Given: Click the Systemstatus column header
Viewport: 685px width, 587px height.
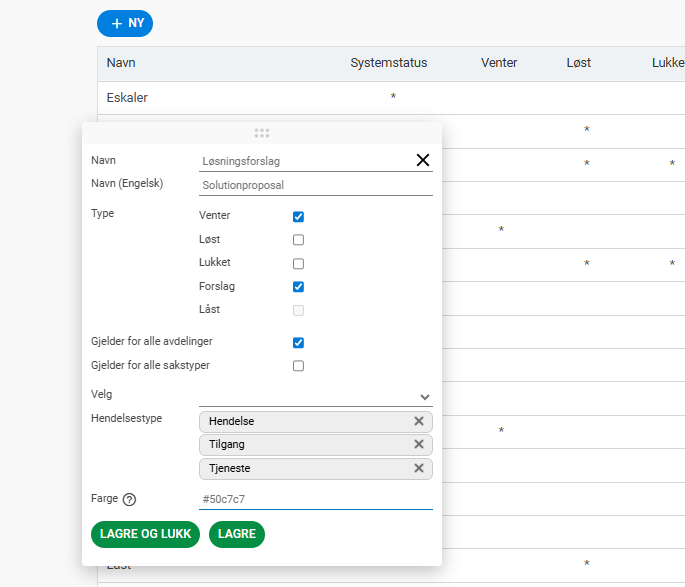Looking at the screenshot, I should click(x=388, y=63).
